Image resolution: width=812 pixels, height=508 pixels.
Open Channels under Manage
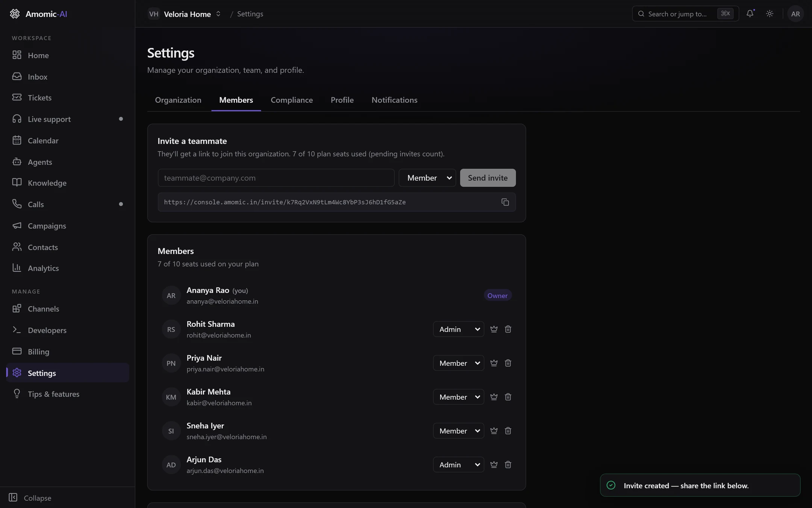pyautogui.click(x=68, y=309)
